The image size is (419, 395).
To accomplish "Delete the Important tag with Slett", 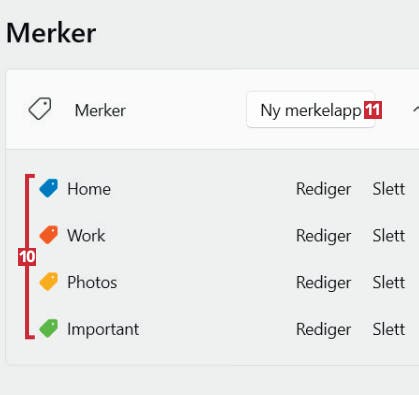I will (389, 329).
